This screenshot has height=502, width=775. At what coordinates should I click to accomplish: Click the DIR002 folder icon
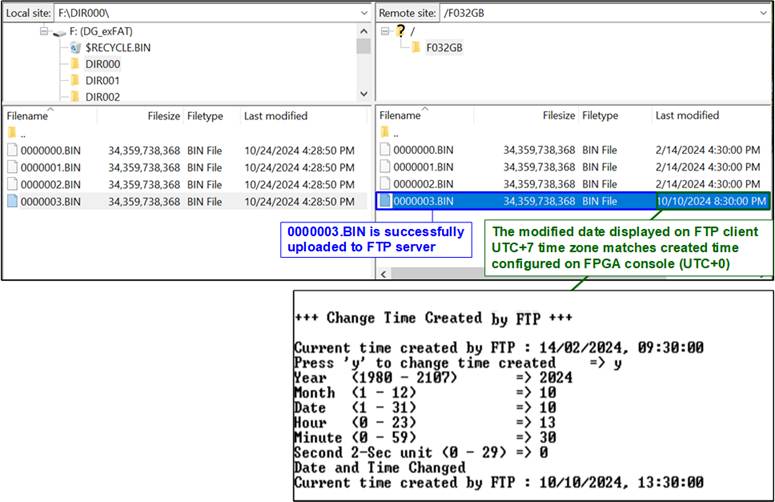pos(75,96)
